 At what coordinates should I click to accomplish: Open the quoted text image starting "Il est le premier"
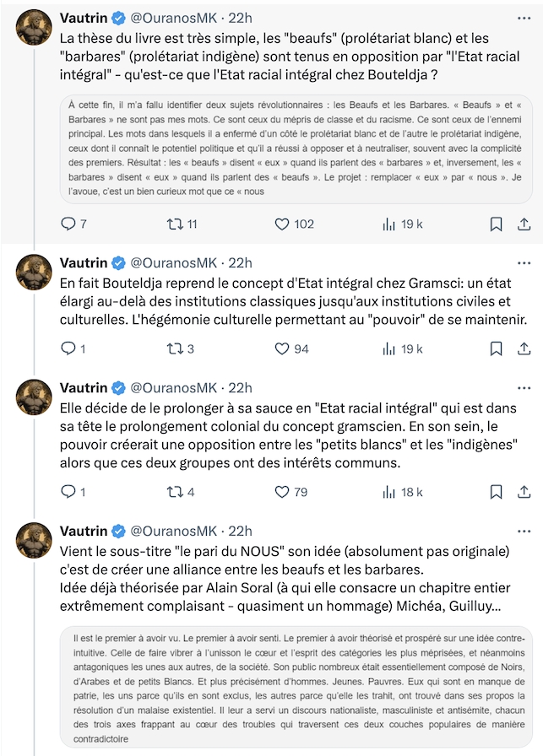coord(296,688)
